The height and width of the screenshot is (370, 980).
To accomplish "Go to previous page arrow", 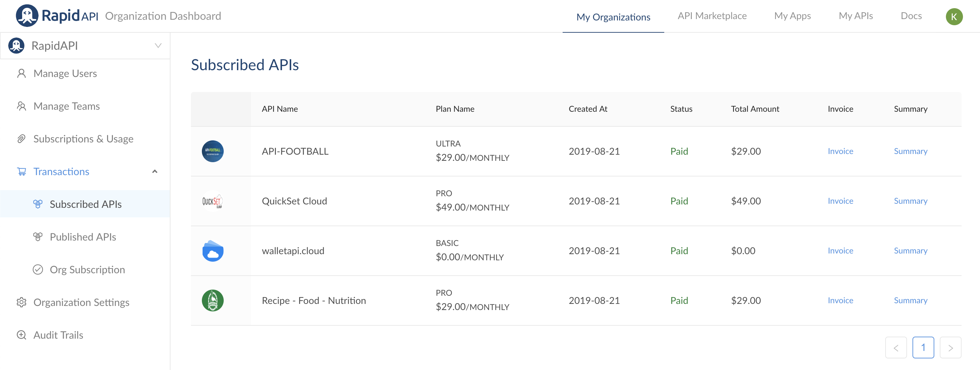I will (x=895, y=348).
